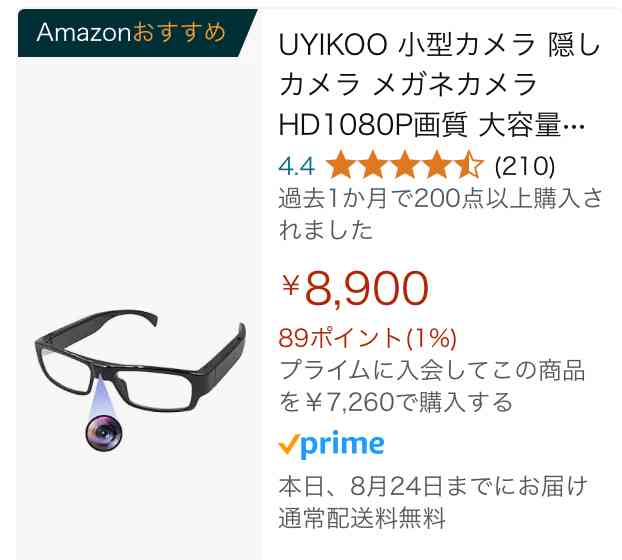Click the 過去1か月で200点以上購入 notice
The width and height of the screenshot is (622, 560).
440,214
